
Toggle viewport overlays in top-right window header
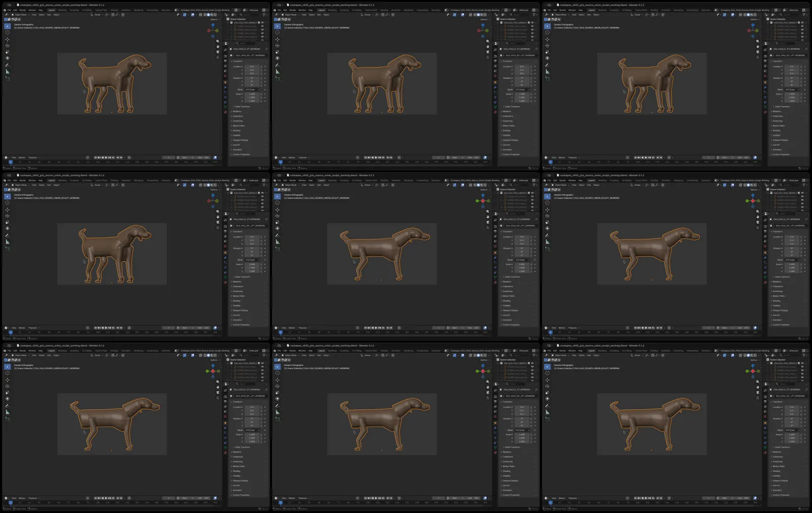tap(733, 15)
